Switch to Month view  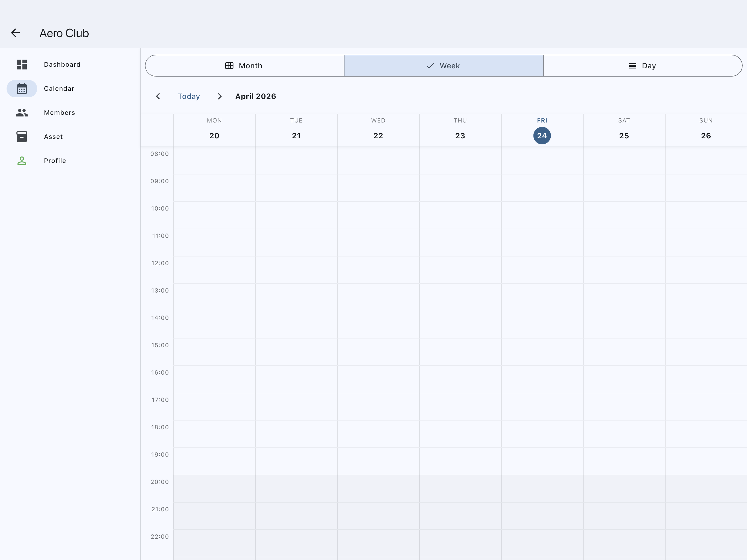244,66
